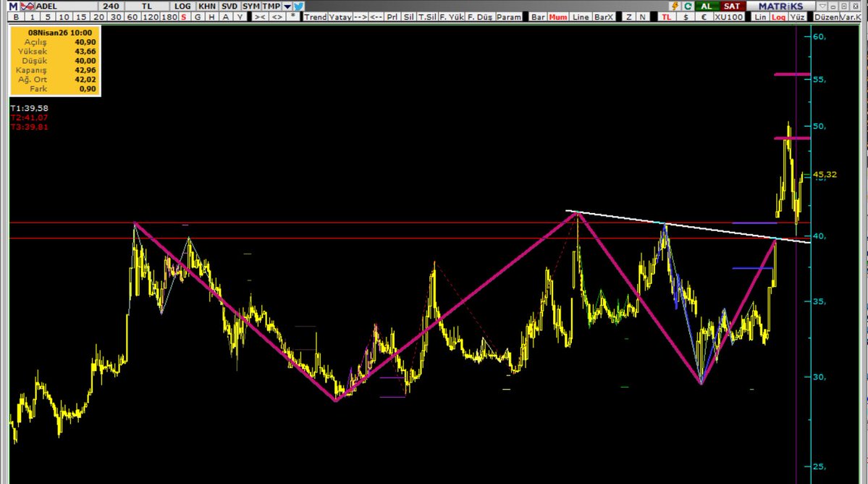Image resolution: width=868 pixels, height=484 pixels.
Task: Click the Matriks M logo icon
Action: pyautogui.click(x=13, y=6)
